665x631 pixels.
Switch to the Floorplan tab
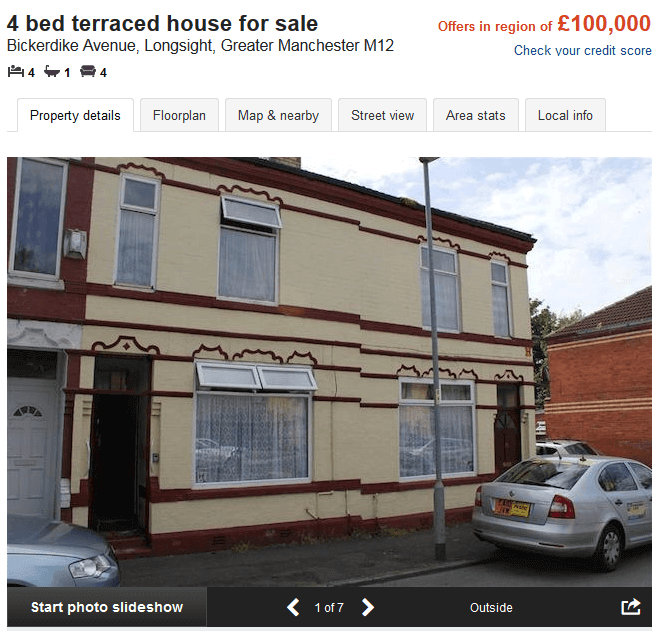pos(179,115)
